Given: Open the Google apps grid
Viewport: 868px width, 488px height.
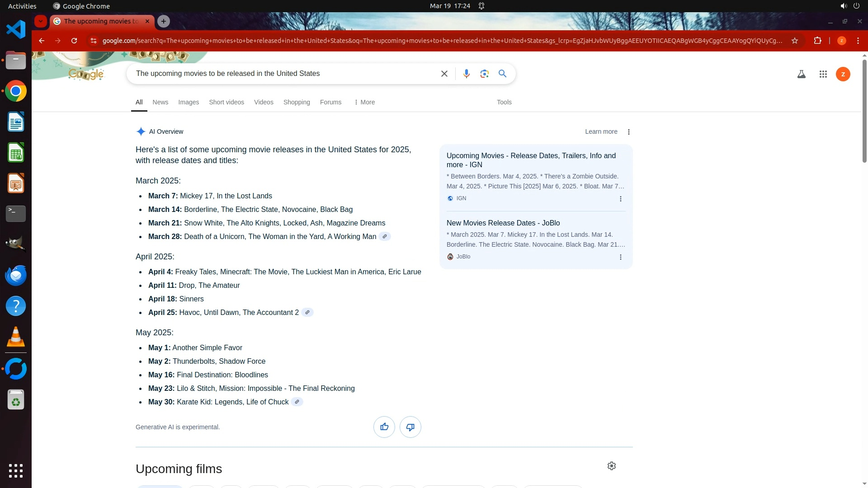Looking at the screenshot, I should point(823,74).
